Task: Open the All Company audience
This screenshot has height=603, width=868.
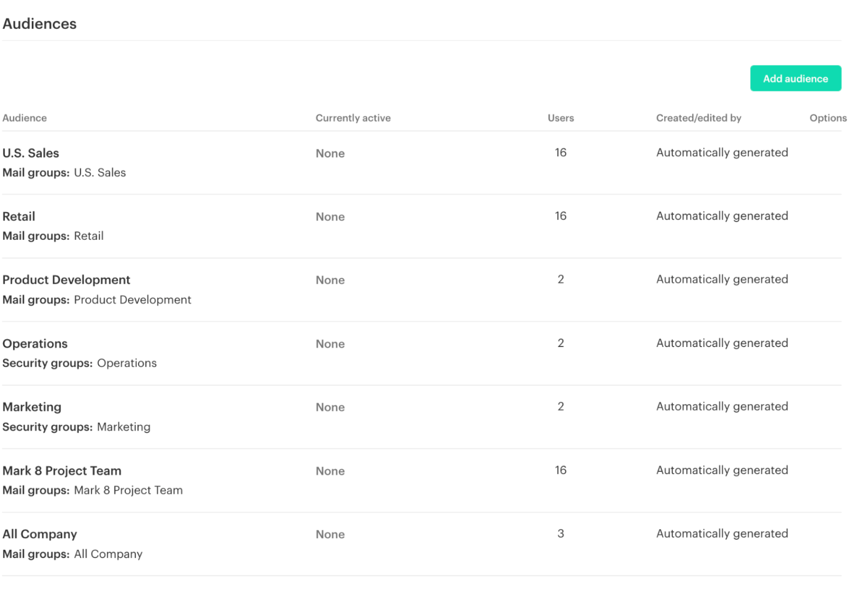Action: point(40,534)
